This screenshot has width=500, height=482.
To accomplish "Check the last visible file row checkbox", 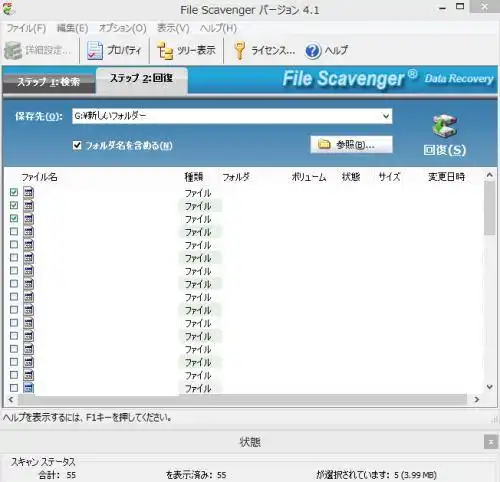I will click(14, 388).
